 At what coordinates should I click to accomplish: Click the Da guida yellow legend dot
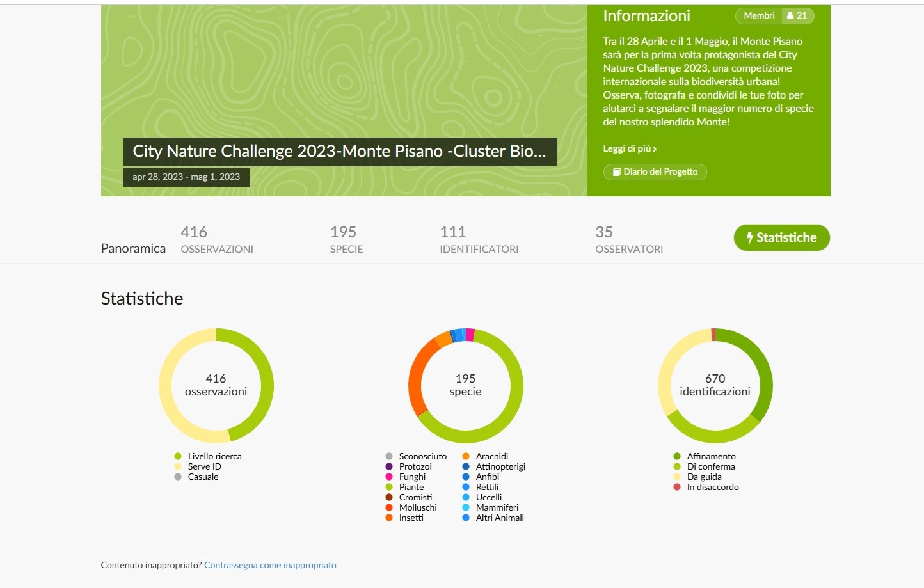point(677,477)
